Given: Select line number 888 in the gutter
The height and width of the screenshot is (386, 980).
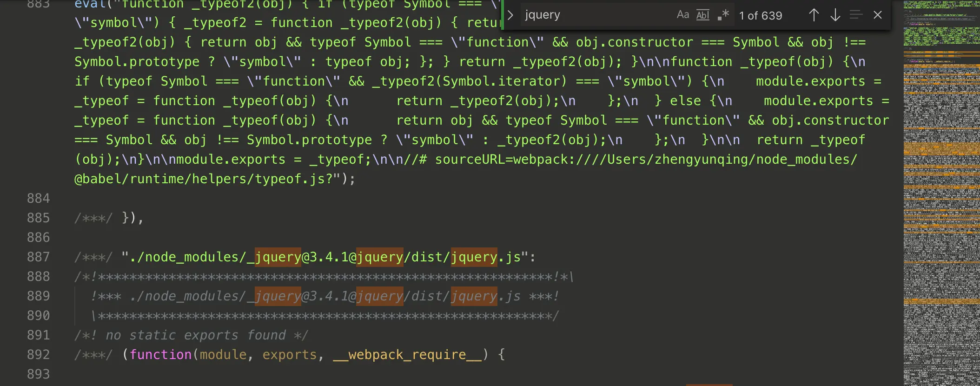Looking at the screenshot, I should (38, 276).
